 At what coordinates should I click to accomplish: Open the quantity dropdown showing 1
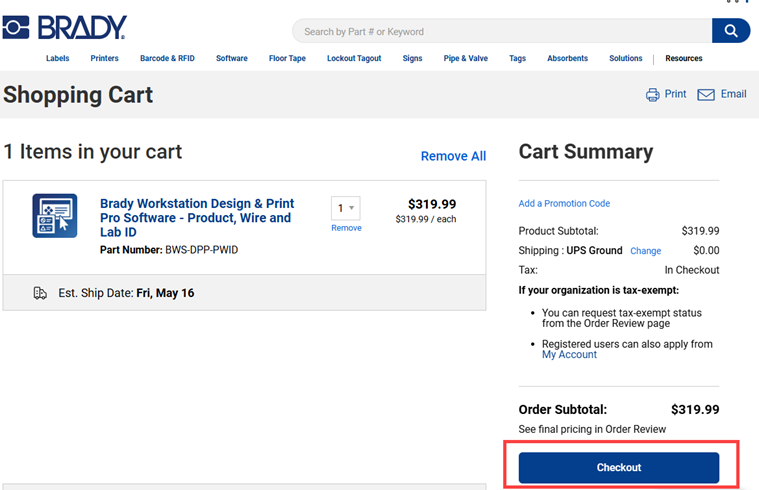pyautogui.click(x=346, y=208)
